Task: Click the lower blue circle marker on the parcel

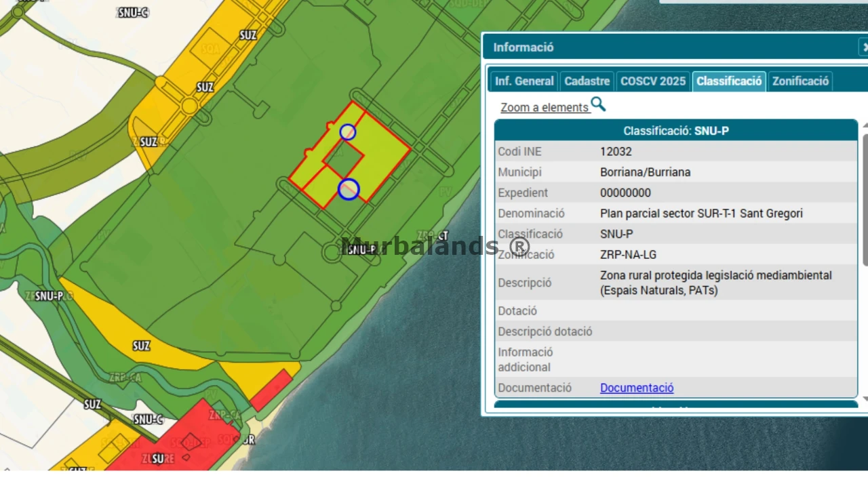Action: (x=349, y=189)
